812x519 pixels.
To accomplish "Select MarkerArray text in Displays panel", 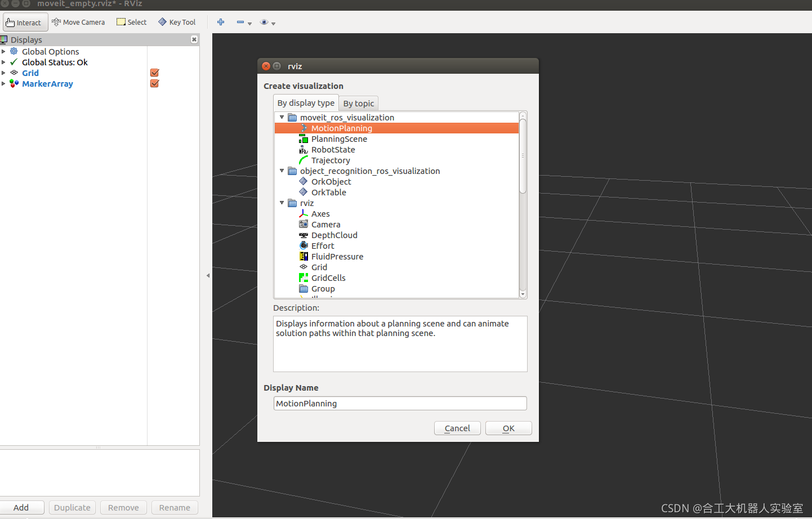I will [47, 84].
